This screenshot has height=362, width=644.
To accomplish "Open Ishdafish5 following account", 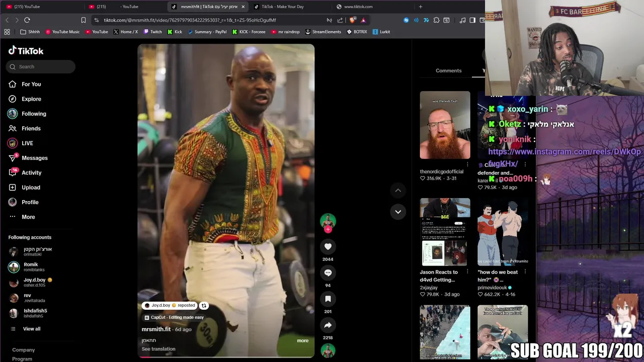I will click(x=35, y=313).
